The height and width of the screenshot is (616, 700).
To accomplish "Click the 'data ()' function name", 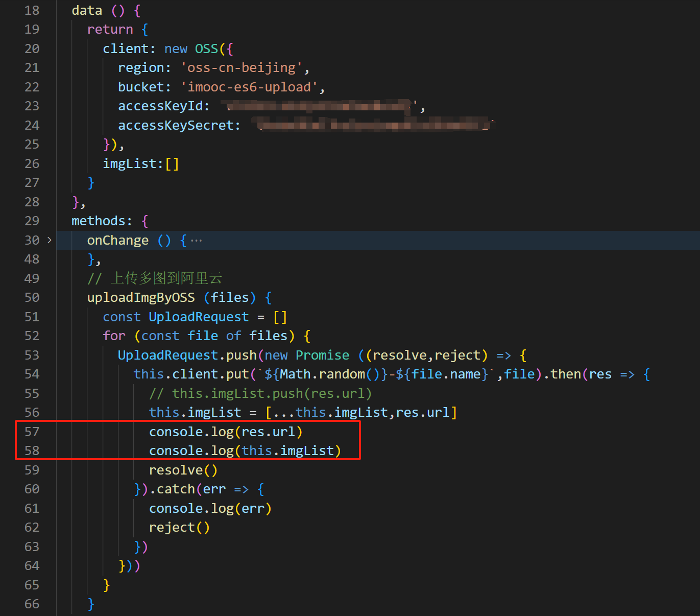I will click(98, 10).
